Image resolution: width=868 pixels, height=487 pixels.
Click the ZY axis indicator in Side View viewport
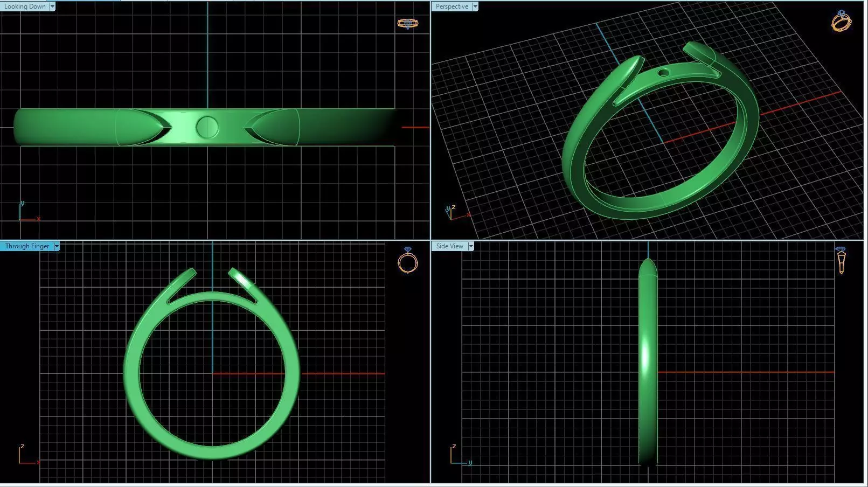[461, 454]
